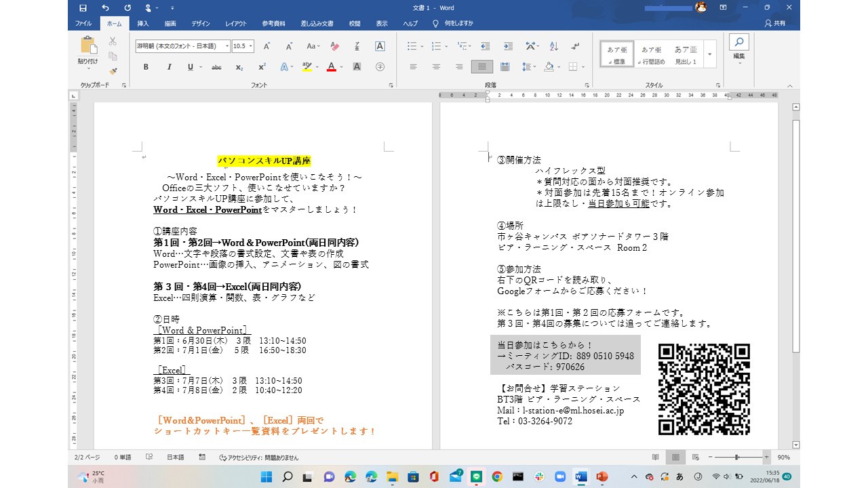Image resolution: width=868 pixels, height=488 pixels.
Task: Clear all formatting with the eraser icon
Action: [334, 46]
